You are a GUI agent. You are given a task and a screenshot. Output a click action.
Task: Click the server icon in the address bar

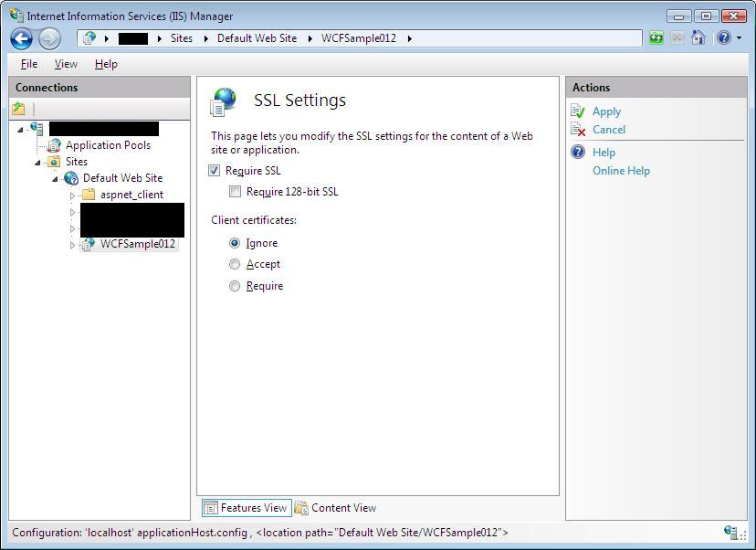[89, 38]
